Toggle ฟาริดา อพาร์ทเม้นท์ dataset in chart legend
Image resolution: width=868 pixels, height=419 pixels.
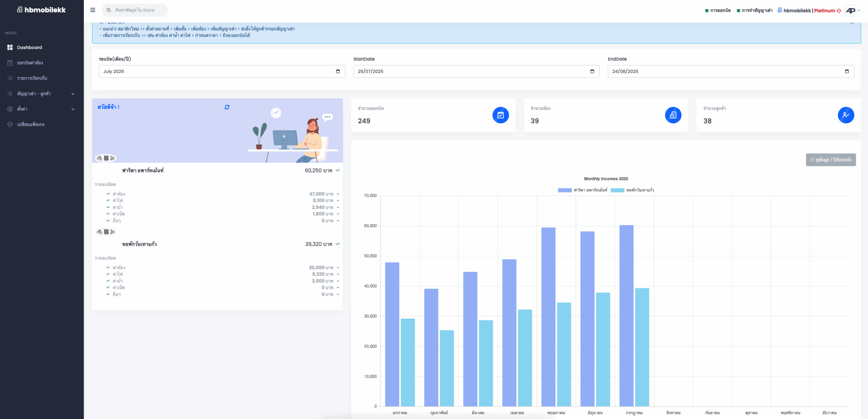point(583,190)
